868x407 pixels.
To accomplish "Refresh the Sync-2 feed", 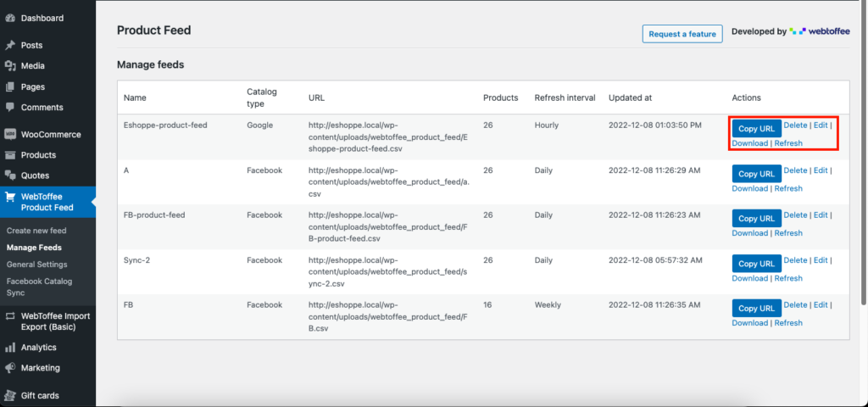I will [x=788, y=278].
